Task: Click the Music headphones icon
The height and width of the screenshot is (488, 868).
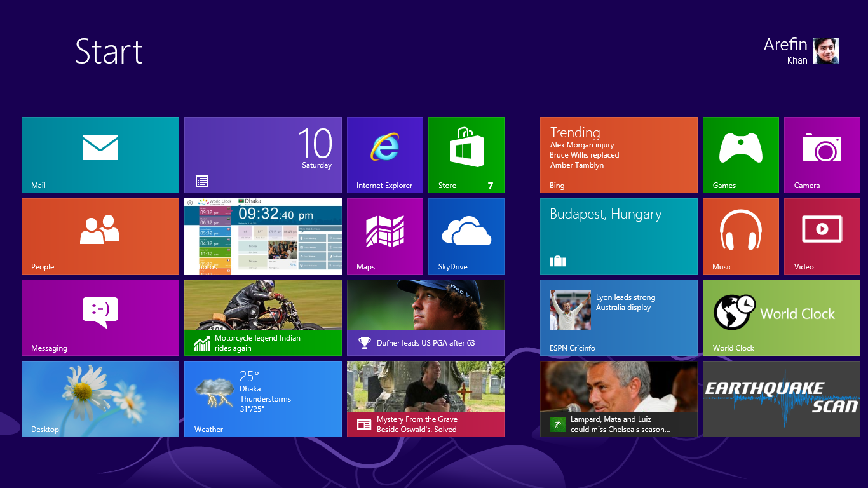Action: (741, 230)
